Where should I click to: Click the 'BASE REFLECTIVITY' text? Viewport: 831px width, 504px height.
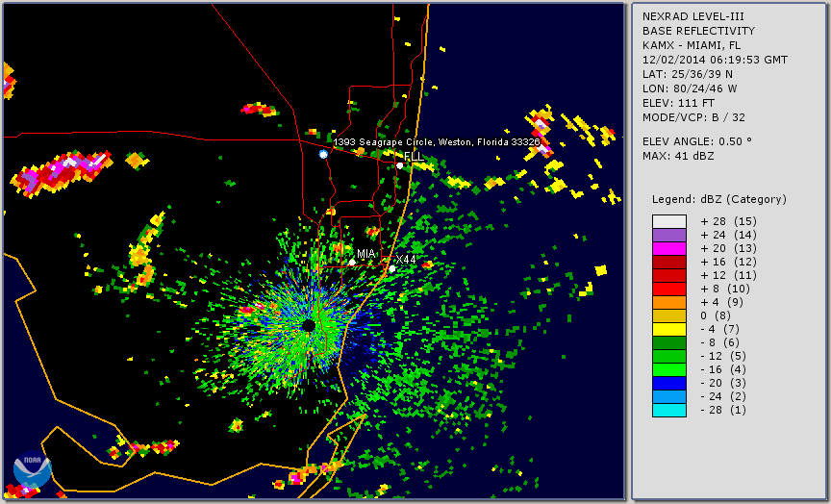coord(698,32)
